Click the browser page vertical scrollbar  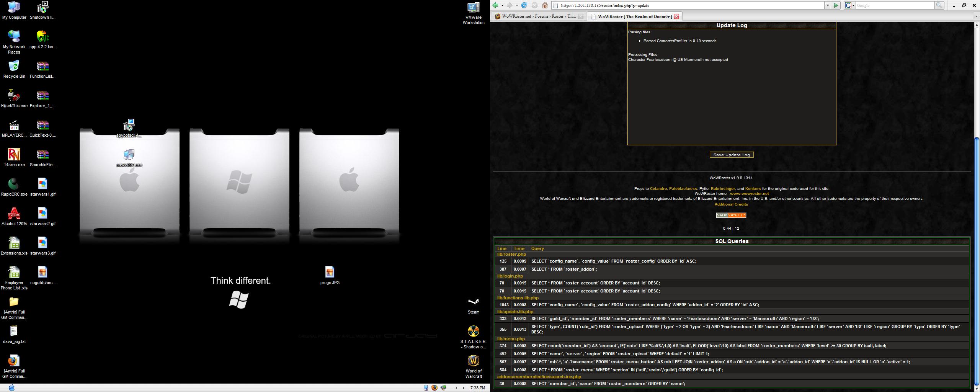[x=977, y=261]
